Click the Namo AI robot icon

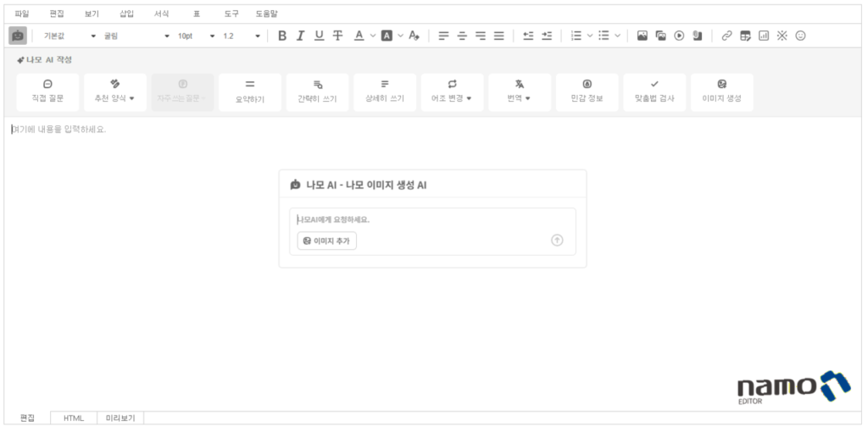point(18,36)
